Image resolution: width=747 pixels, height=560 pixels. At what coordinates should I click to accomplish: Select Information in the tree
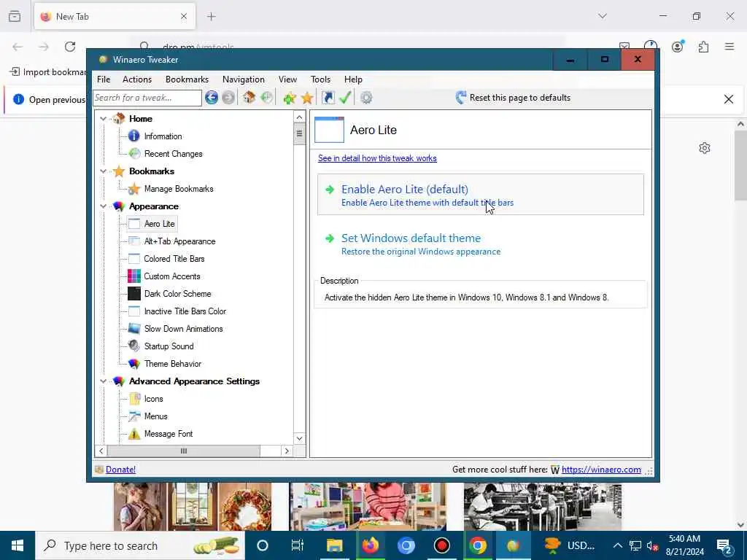(163, 136)
